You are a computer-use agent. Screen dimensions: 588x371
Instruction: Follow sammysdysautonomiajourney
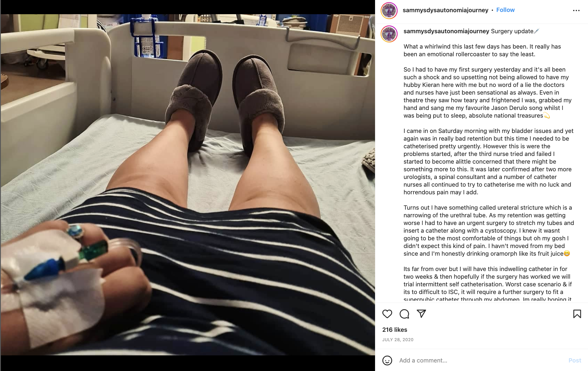pyautogui.click(x=505, y=10)
